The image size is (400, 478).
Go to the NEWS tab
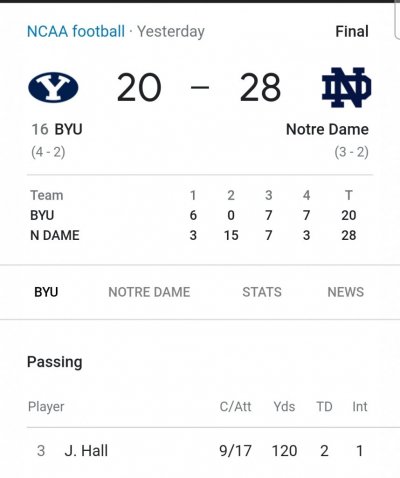(345, 292)
